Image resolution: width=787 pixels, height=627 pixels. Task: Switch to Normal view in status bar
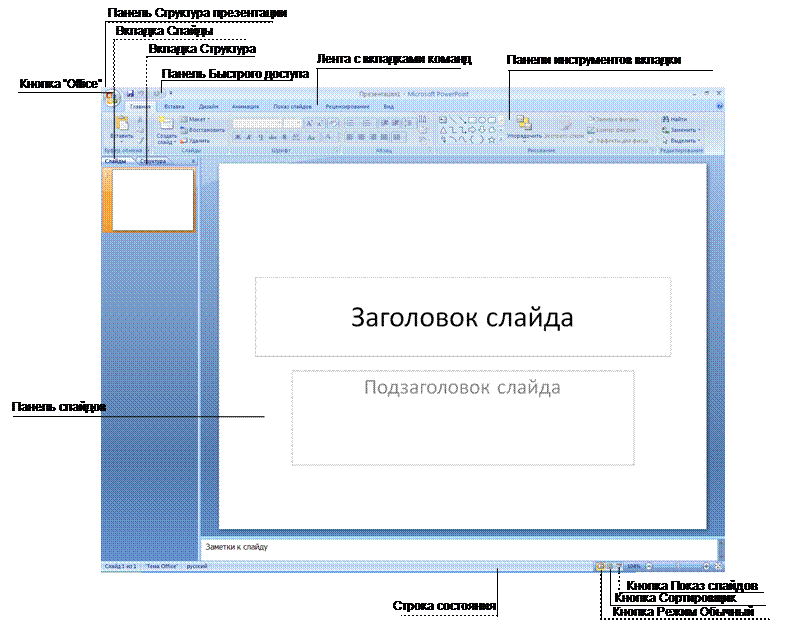(600, 566)
